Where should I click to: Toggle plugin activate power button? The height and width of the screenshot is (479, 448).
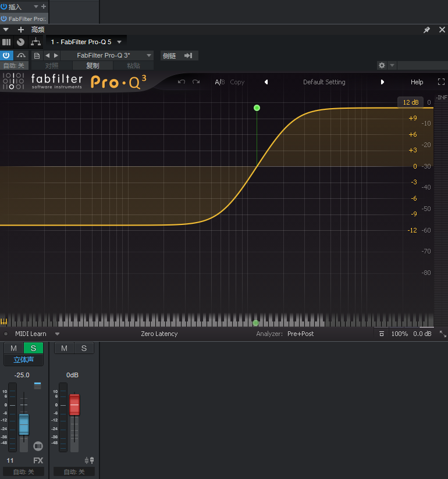point(6,56)
